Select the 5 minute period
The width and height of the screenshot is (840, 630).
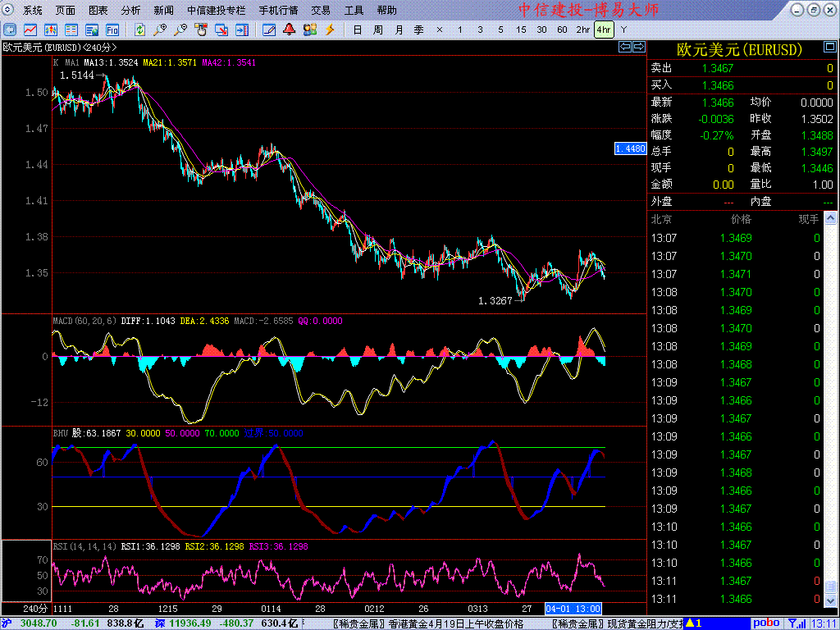pyautogui.click(x=501, y=30)
